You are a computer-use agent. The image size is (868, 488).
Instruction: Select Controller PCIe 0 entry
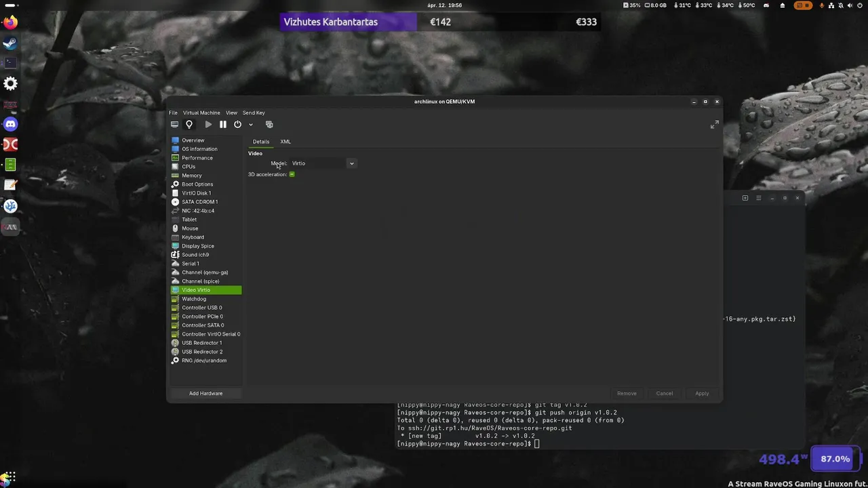(x=205, y=317)
